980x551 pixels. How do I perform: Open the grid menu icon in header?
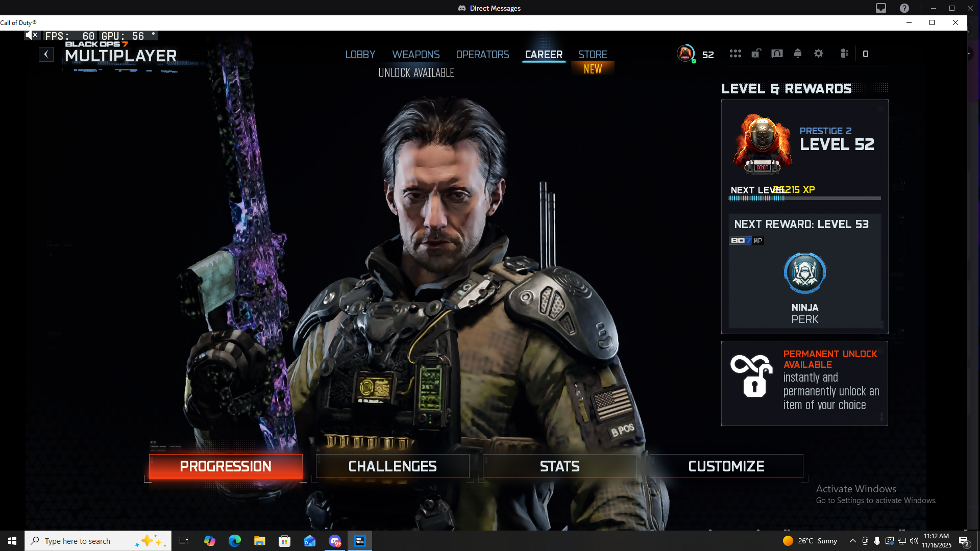(735, 54)
